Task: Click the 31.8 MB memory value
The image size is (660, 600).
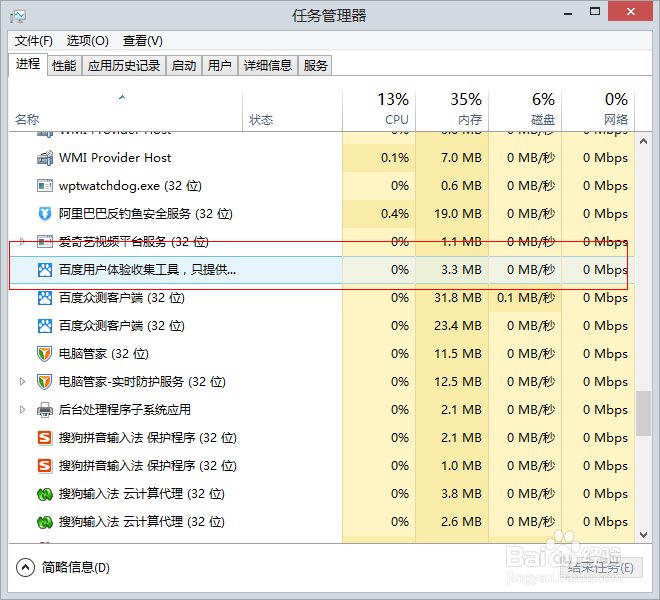Action: [x=458, y=298]
